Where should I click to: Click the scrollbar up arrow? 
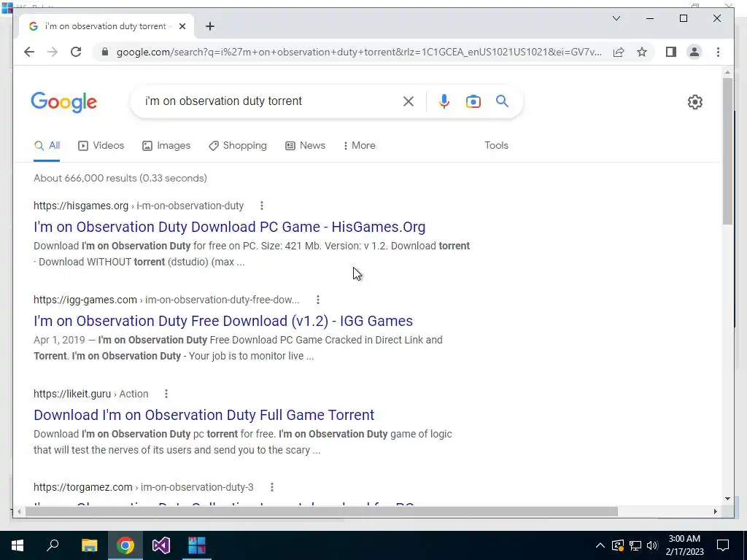727,73
